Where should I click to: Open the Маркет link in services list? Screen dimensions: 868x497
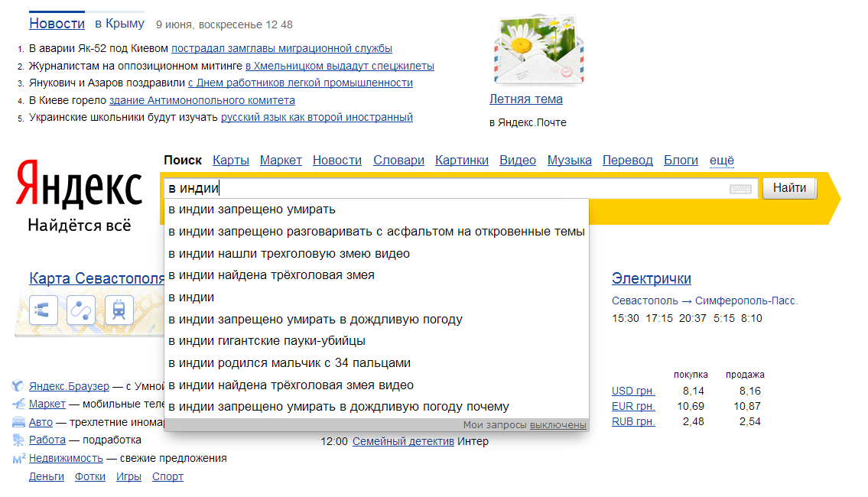pyautogui.click(x=47, y=404)
